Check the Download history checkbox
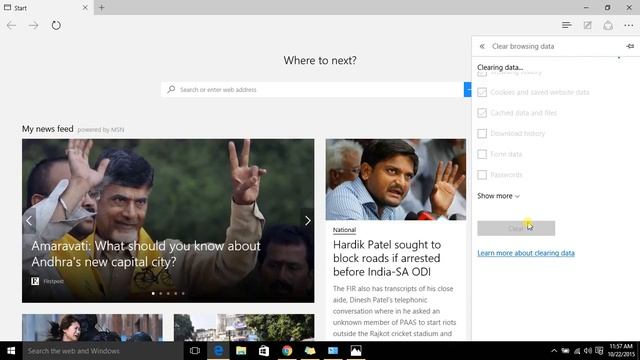Viewport: 640px width, 360px height. [482, 133]
